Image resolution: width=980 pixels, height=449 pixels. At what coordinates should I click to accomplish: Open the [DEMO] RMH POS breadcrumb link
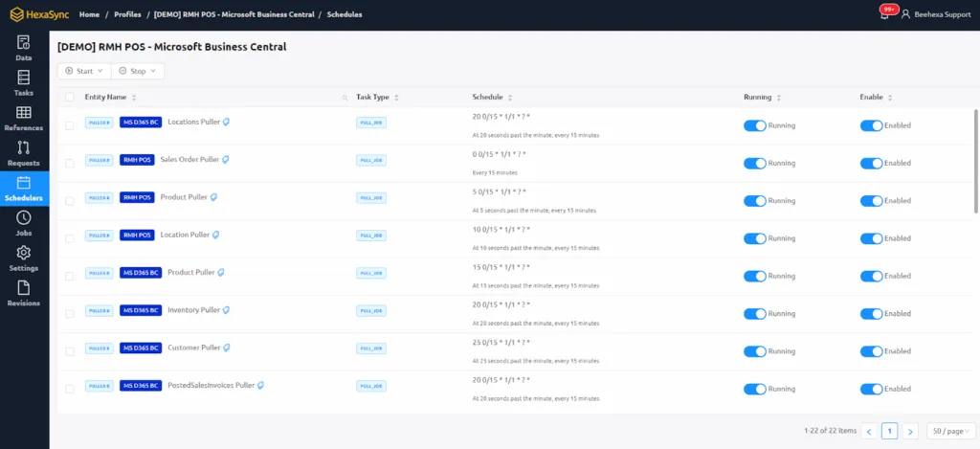(234, 14)
